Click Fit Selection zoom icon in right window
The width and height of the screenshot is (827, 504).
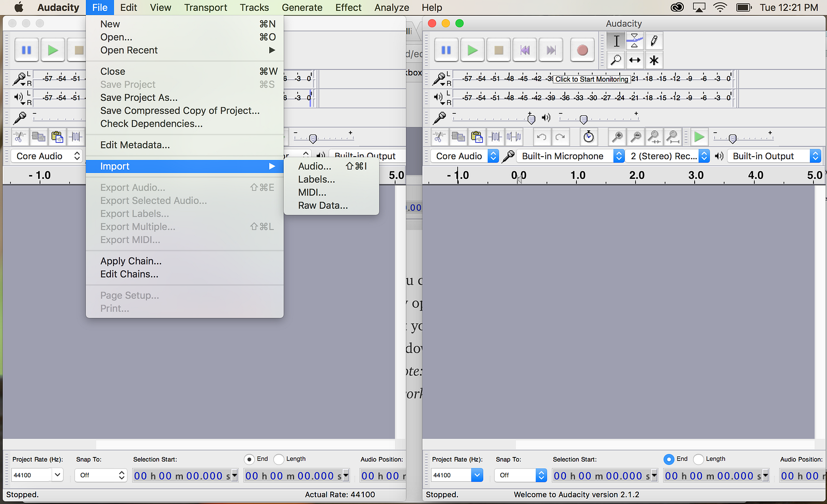click(654, 137)
